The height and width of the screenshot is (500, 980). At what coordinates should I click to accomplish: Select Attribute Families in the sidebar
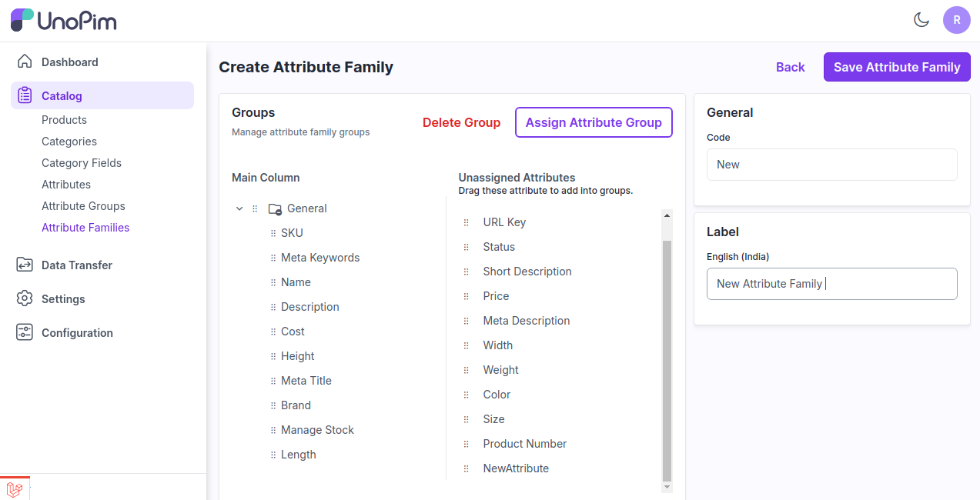click(x=85, y=227)
